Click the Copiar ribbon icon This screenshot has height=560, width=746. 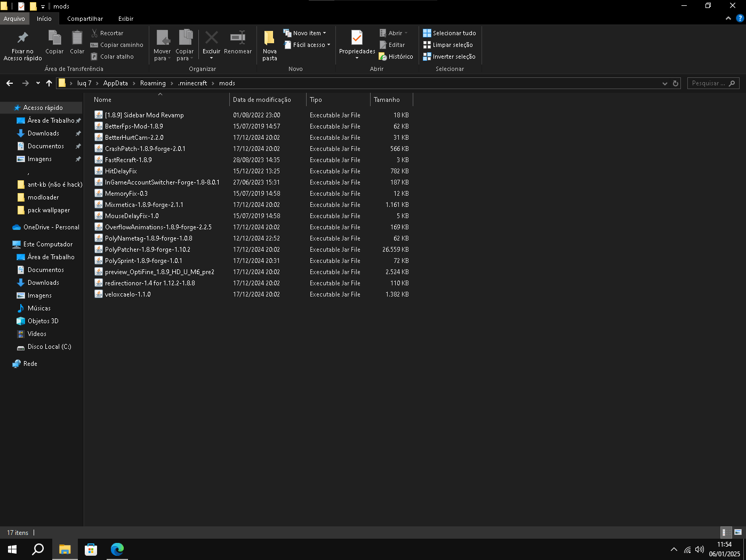pyautogui.click(x=54, y=43)
